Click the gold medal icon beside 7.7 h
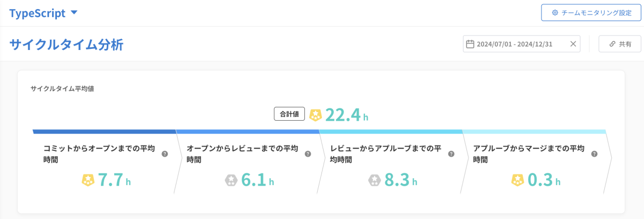The height and width of the screenshot is (219, 644). tap(88, 180)
